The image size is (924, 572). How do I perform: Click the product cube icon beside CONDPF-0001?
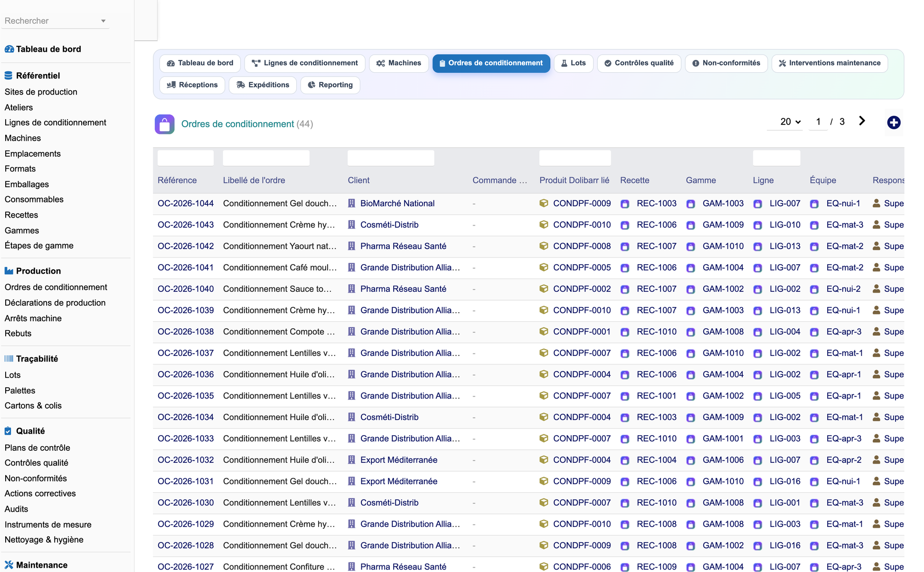tap(544, 332)
